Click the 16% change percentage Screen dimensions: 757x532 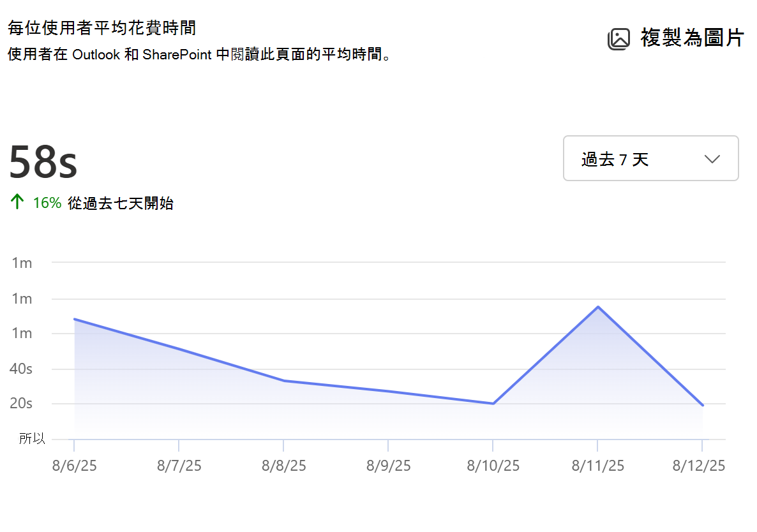(x=47, y=203)
